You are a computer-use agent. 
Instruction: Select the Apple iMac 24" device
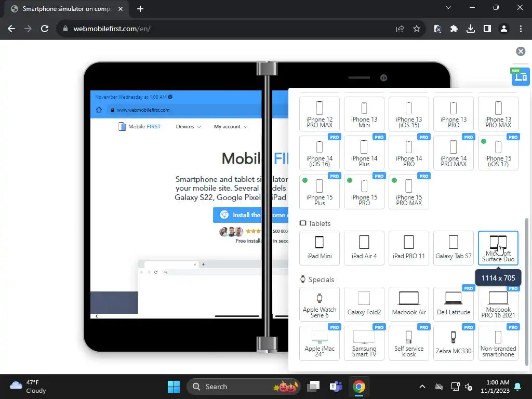[320, 343]
